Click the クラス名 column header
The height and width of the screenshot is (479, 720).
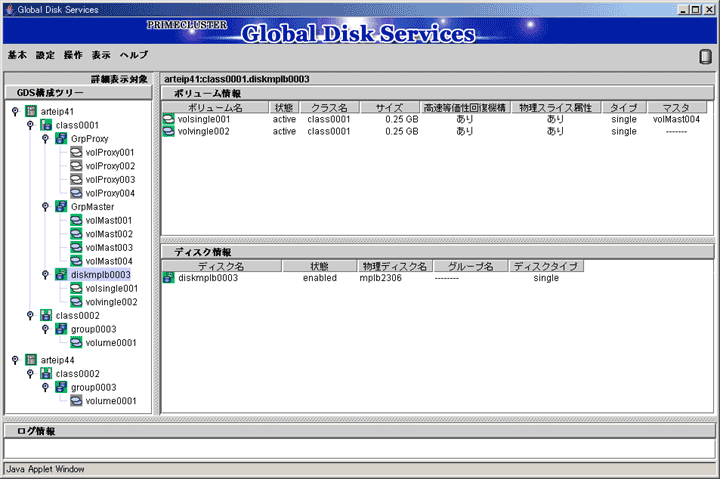tap(329, 107)
